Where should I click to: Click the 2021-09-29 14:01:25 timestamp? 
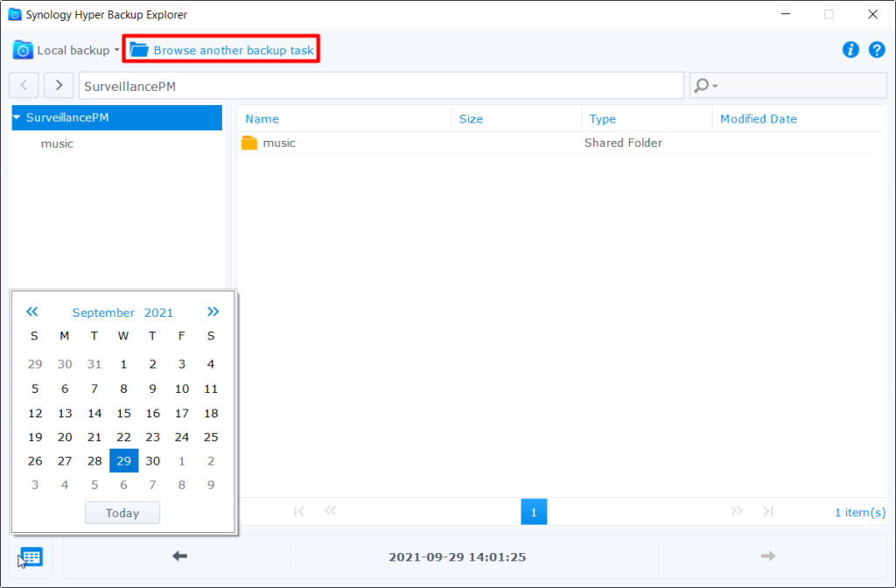[457, 557]
